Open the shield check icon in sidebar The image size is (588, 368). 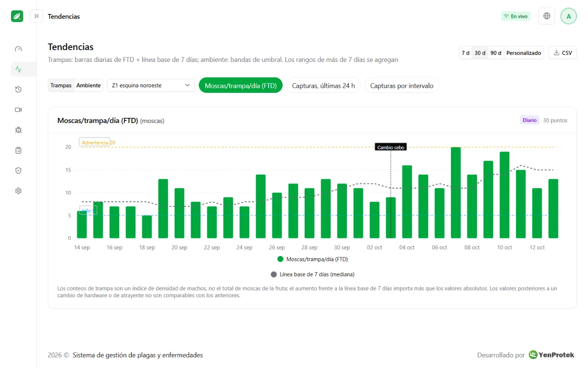[x=18, y=170]
